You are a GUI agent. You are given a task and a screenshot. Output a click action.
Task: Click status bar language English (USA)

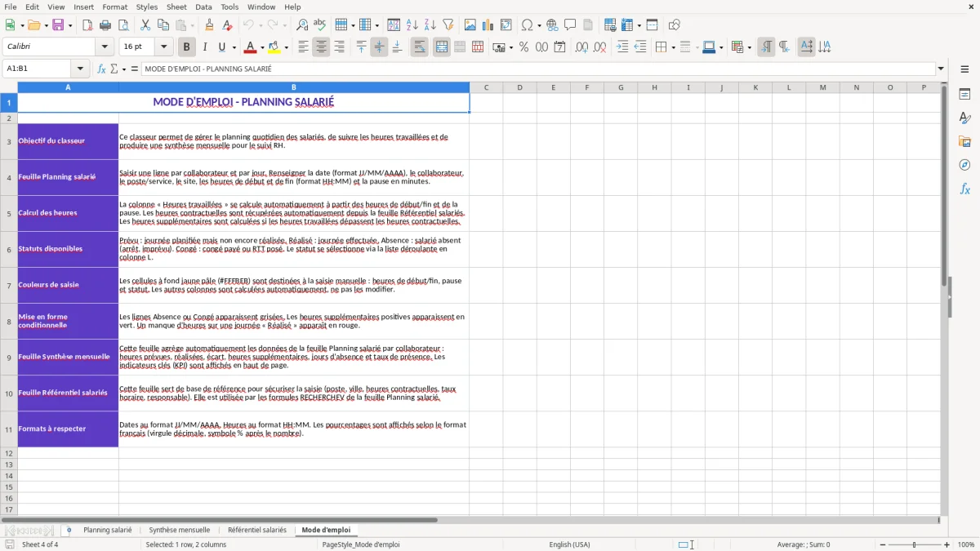point(569,544)
